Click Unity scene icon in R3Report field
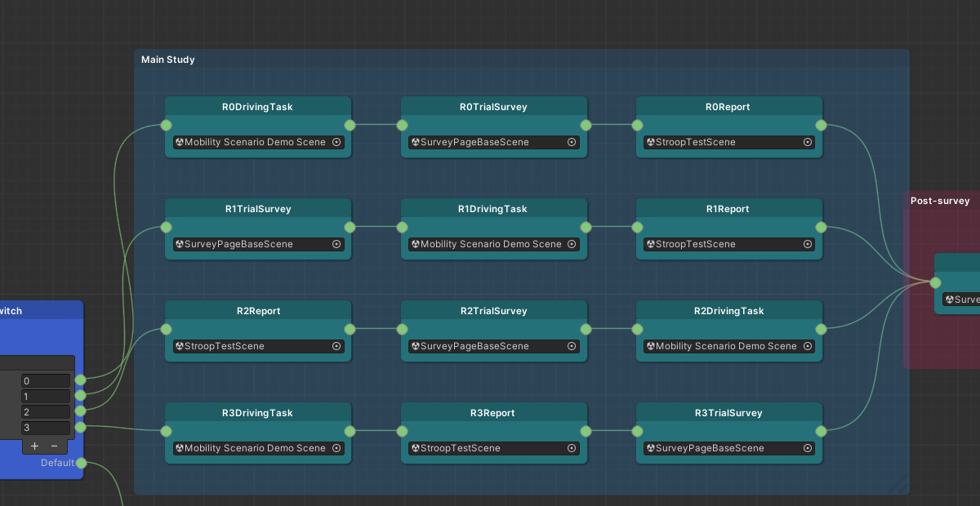This screenshot has height=506, width=980. click(416, 448)
